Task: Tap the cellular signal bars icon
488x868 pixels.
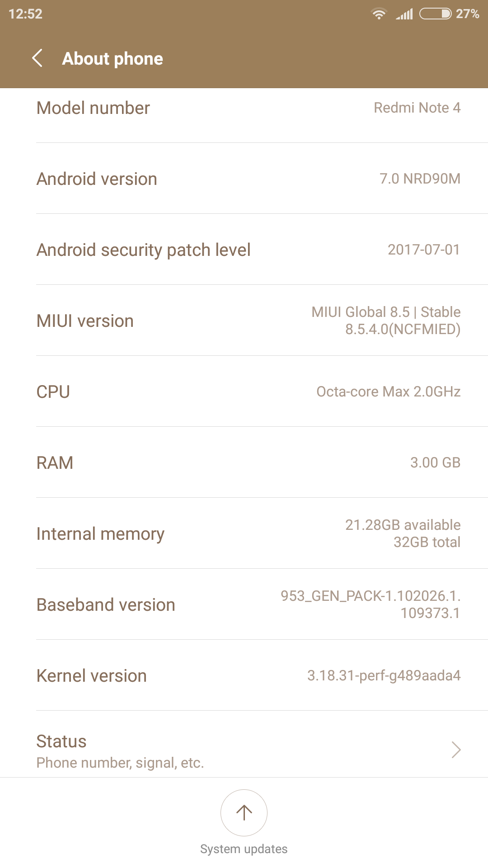Action: [404, 14]
